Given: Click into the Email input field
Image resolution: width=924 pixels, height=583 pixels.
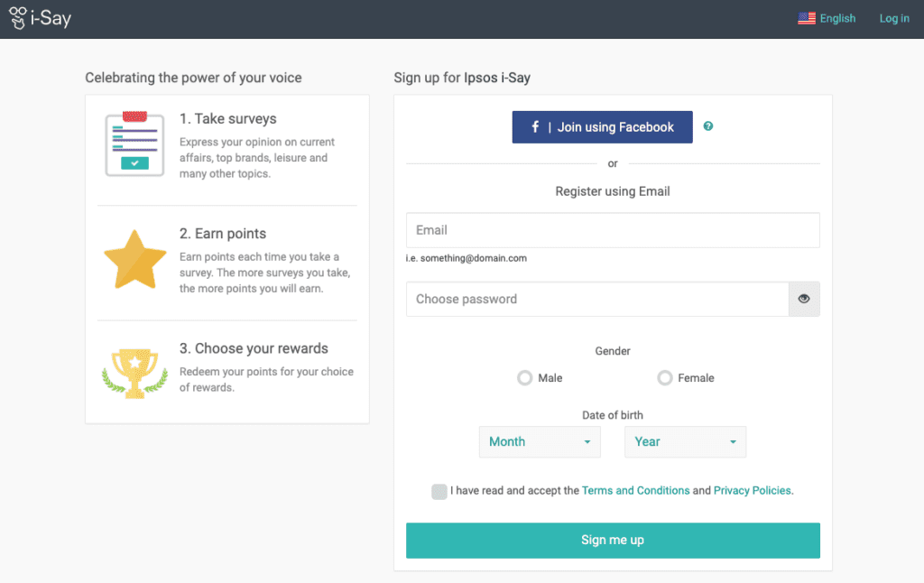Looking at the screenshot, I should click(613, 230).
